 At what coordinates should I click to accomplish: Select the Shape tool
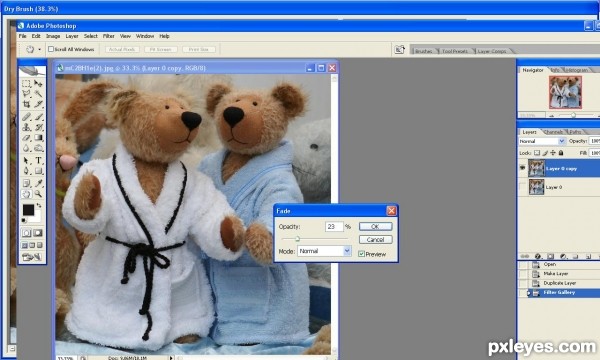pyautogui.click(x=38, y=171)
